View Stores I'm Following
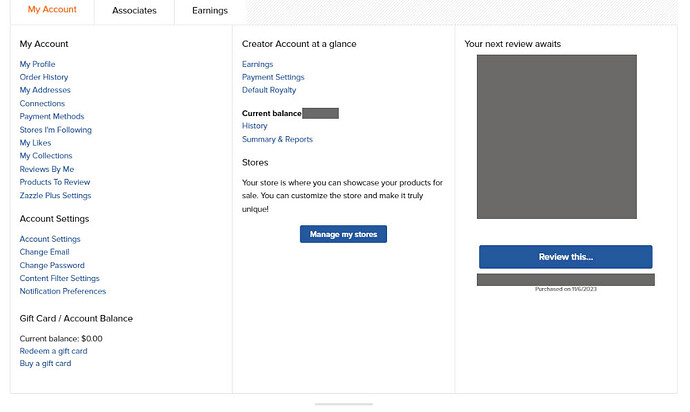This screenshot has width=690, height=412. pos(55,130)
